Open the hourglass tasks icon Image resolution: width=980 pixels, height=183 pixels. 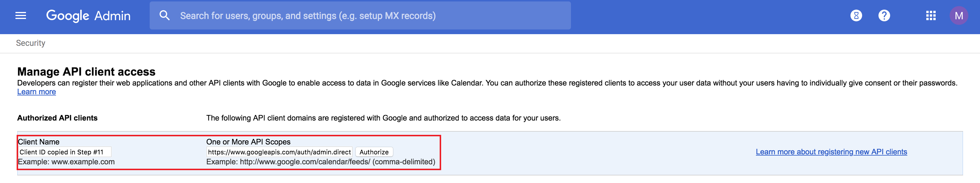click(856, 15)
